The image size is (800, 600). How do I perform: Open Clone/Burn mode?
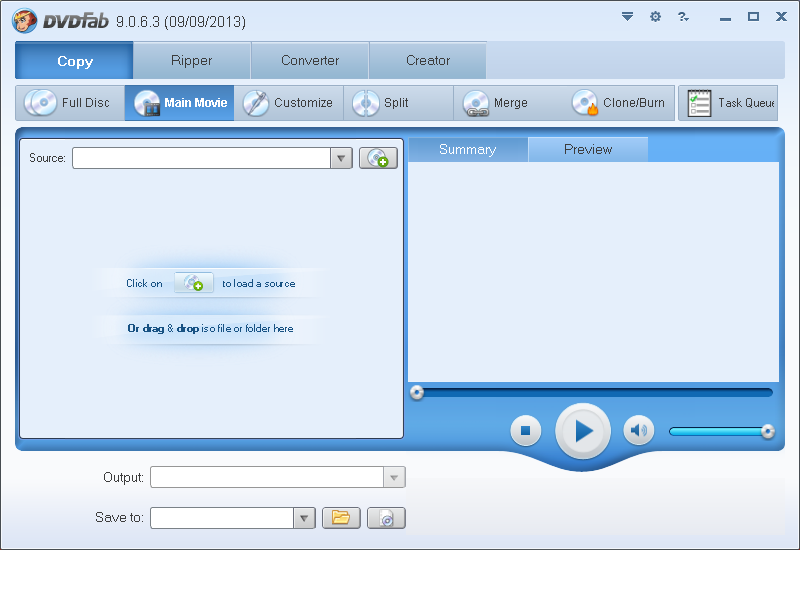tap(619, 103)
